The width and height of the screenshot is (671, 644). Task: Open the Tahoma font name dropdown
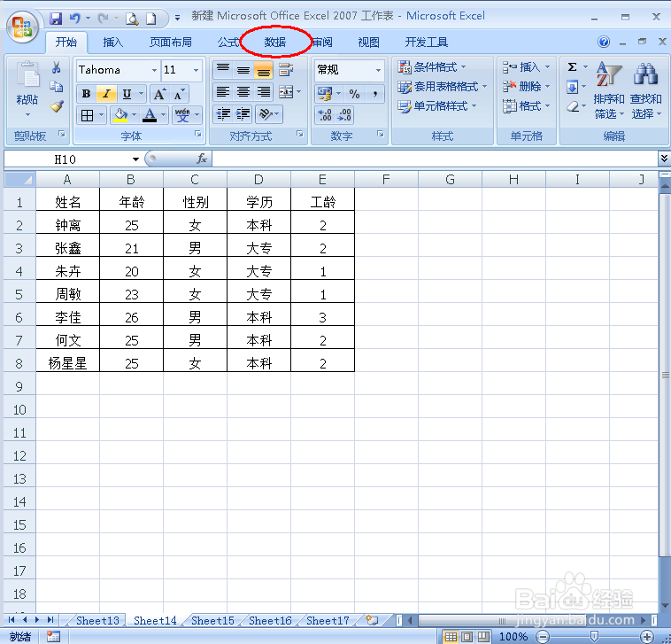[x=155, y=70]
